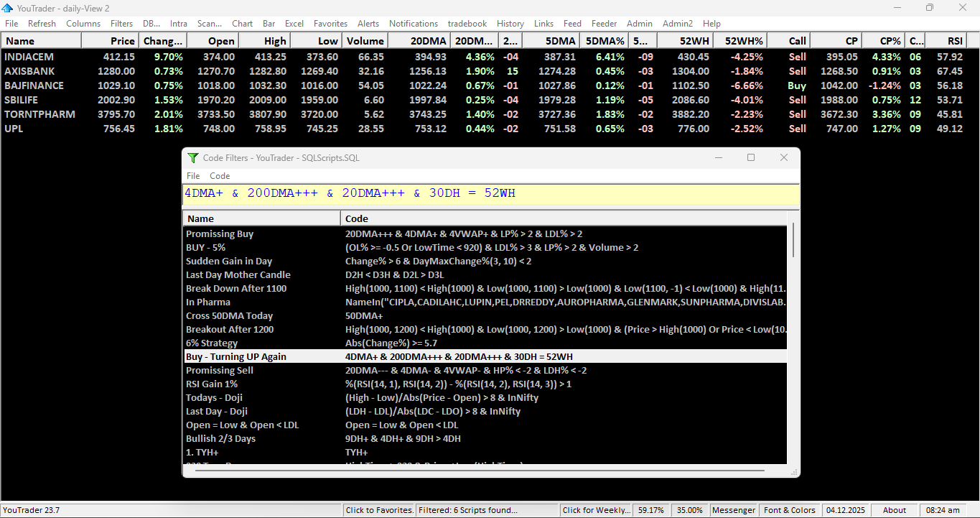This screenshot has height=518, width=980.
Task: Sort by the Volume column header
Action: [365, 41]
